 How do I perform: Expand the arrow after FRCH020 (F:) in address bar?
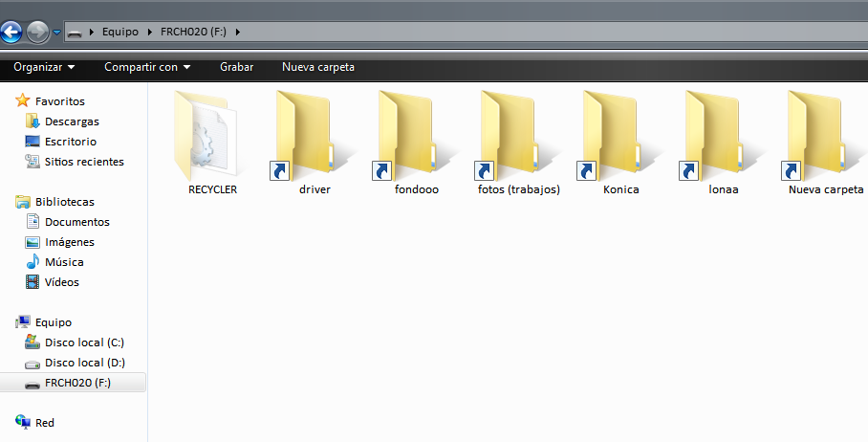(237, 33)
